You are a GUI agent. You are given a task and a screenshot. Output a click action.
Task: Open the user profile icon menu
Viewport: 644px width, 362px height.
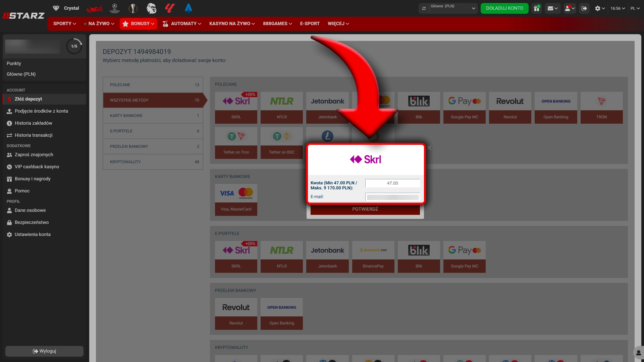[x=570, y=8]
